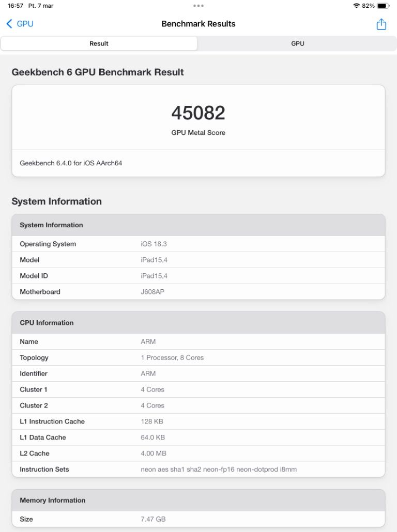Tap the GPU back button label

coord(25,24)
